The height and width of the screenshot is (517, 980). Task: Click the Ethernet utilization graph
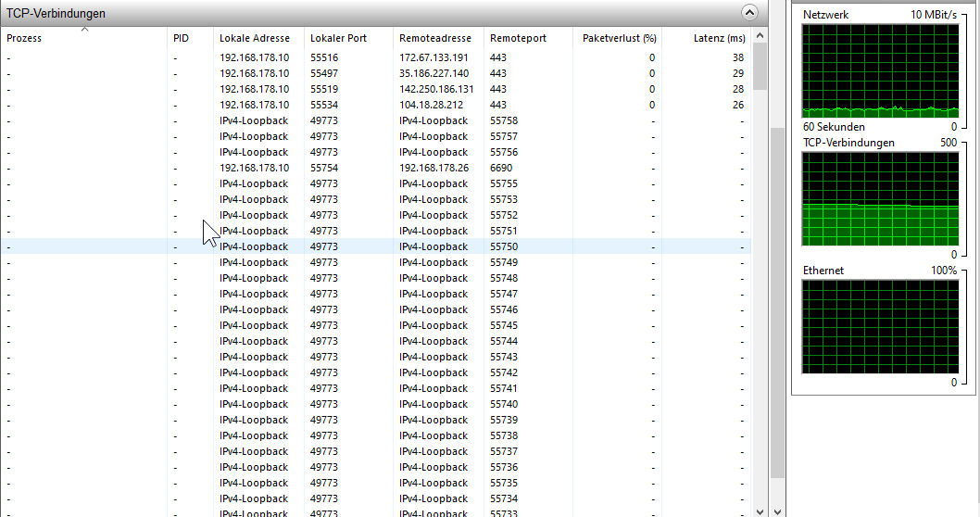tap(880, 327)
